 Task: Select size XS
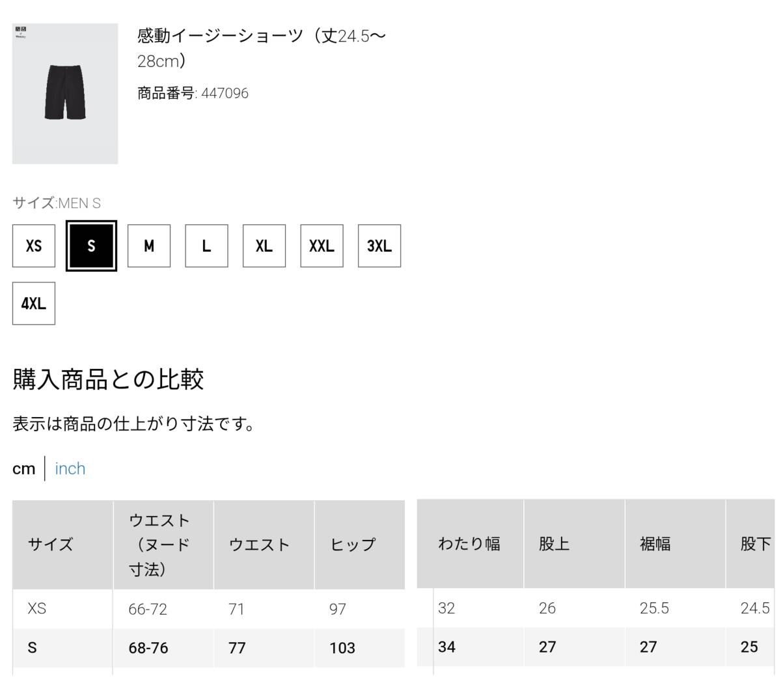click(x=34, y=246)
